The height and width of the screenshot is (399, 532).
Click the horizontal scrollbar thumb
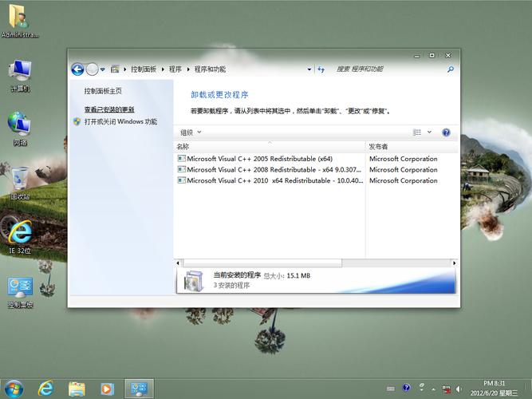(x=262, y=263)
